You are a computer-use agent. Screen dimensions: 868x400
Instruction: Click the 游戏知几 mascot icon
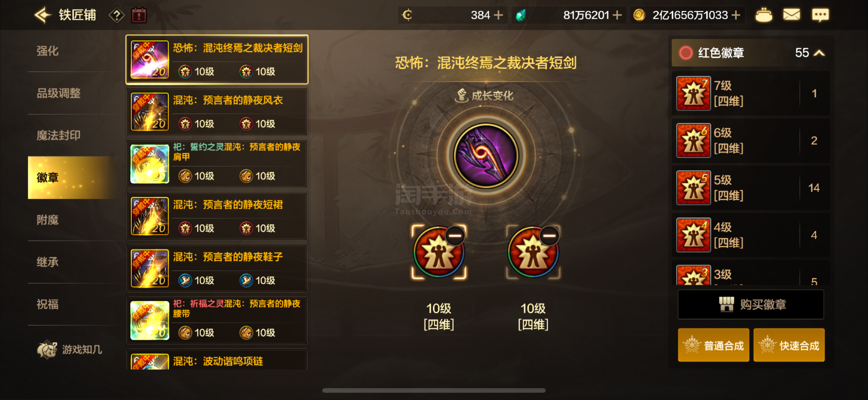(47, 349)
